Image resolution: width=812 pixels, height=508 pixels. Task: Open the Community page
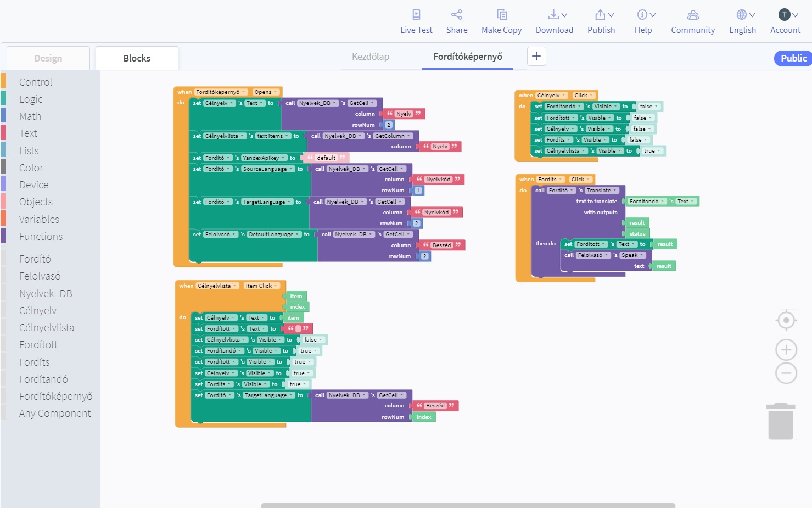693,21
